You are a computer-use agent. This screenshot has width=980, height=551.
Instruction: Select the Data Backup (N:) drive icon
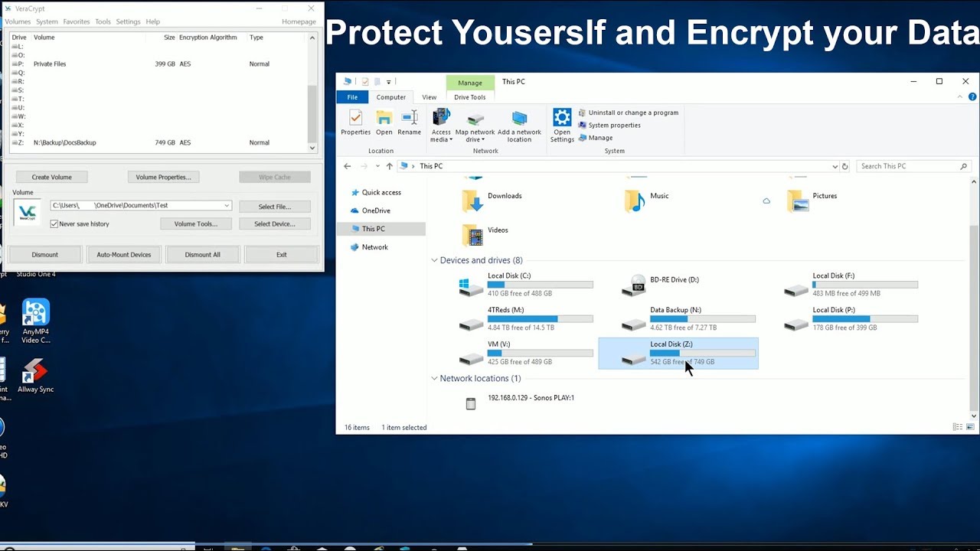point(634,324)
